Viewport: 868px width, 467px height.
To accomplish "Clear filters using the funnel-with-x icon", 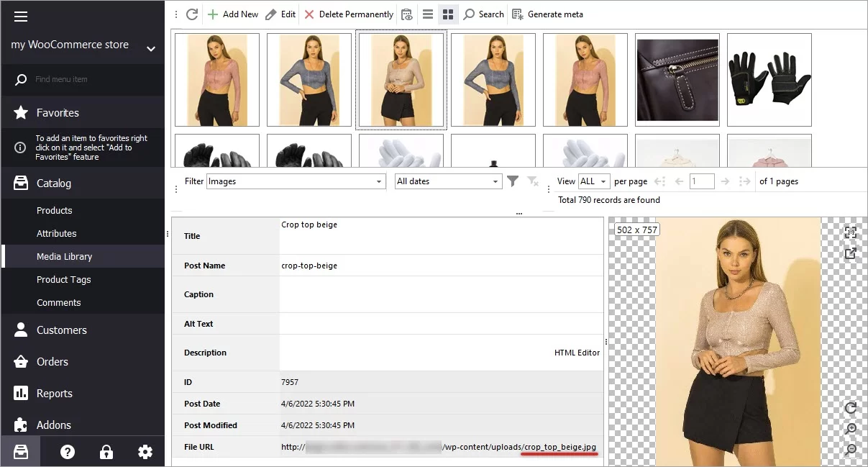I will [532, 182].
